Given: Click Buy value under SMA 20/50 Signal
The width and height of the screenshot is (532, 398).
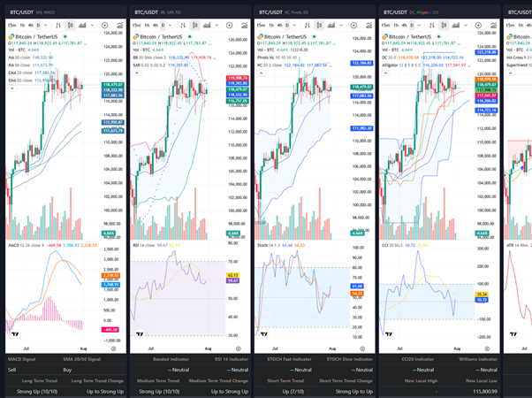Looking at the screenshot, I should [67, 370].
